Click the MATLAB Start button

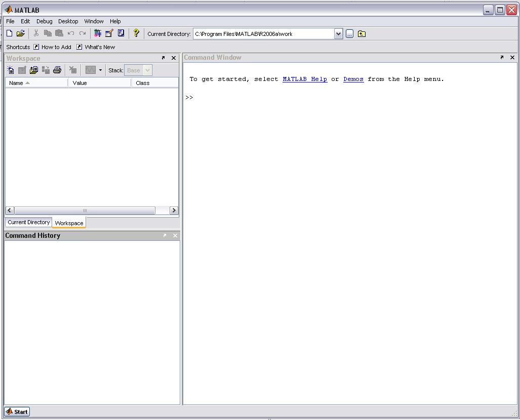[x=17, y=412]
